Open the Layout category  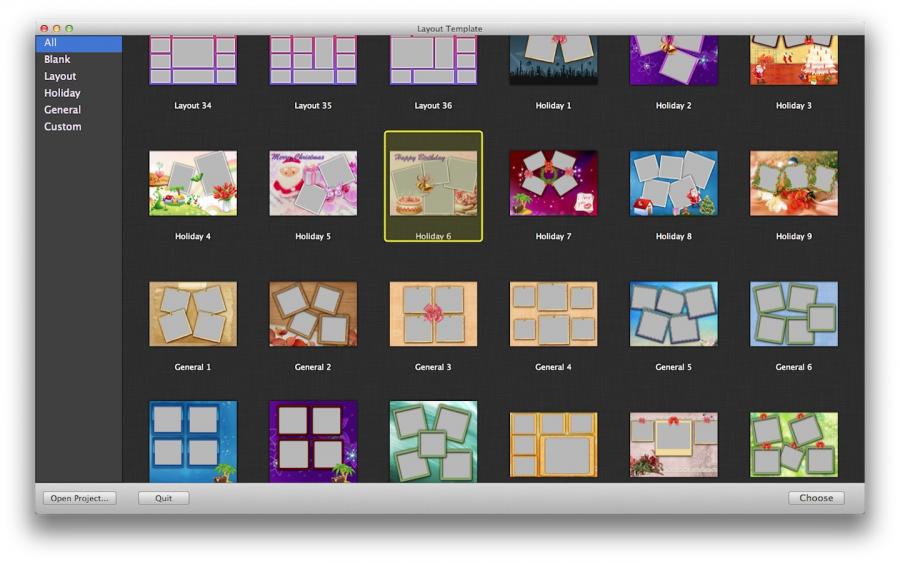(x=60, y=76)
